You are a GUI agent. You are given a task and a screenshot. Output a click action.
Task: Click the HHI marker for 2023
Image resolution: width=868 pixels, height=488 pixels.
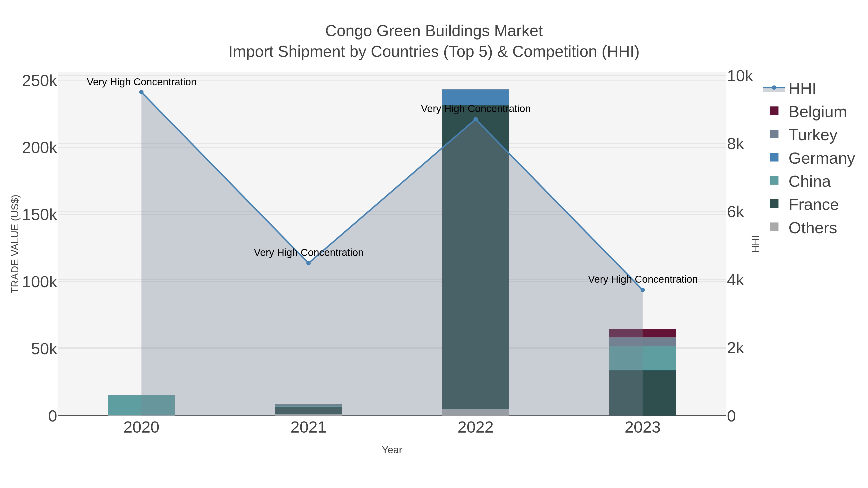pos(643,290)
